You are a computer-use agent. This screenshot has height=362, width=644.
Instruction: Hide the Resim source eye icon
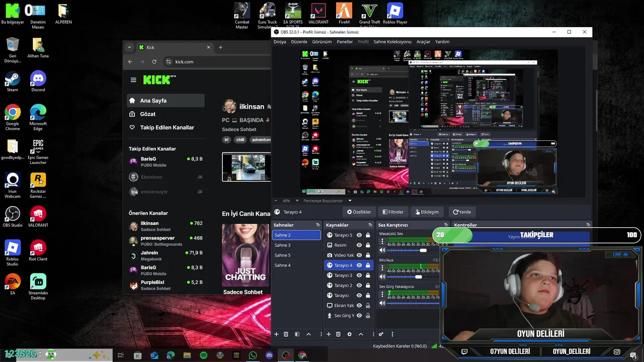click(x=359, y=245)
